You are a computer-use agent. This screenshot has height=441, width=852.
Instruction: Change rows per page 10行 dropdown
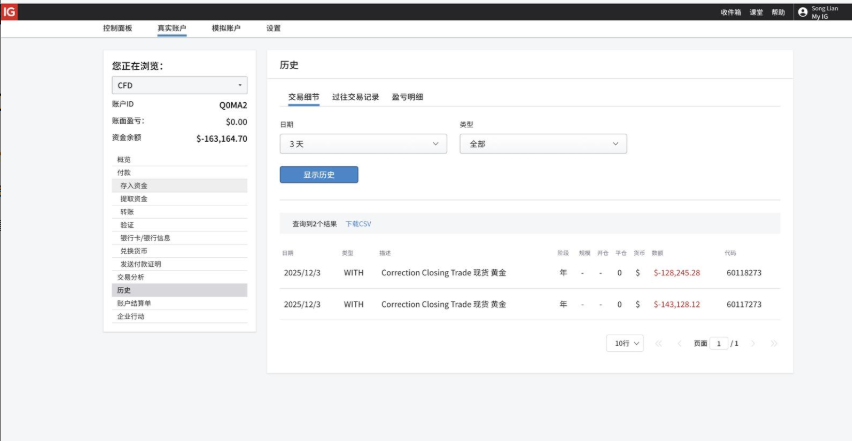pos(625,343)
